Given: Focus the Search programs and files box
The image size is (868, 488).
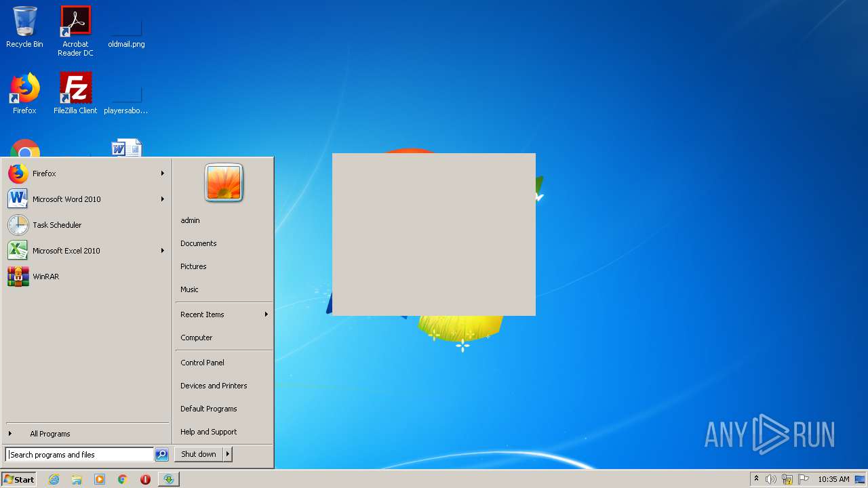Looking at the screenshot, I should pyautogui.click(x=79, y=455).
